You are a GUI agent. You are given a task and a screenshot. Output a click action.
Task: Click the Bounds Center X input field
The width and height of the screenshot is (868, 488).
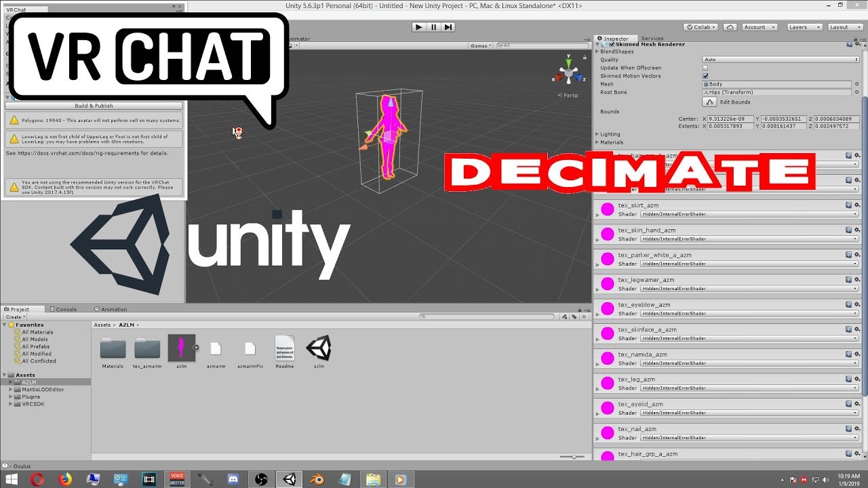pos(731,119)
